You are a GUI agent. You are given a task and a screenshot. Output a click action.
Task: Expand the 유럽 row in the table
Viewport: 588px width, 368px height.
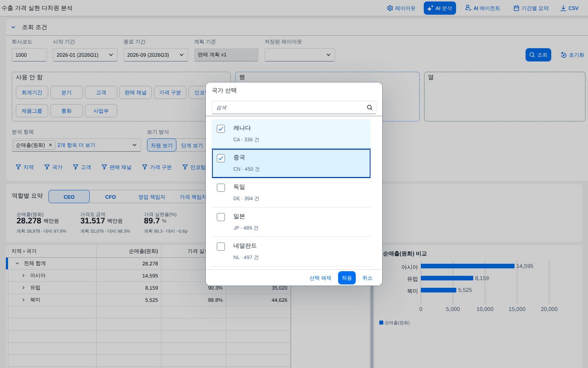24,288
